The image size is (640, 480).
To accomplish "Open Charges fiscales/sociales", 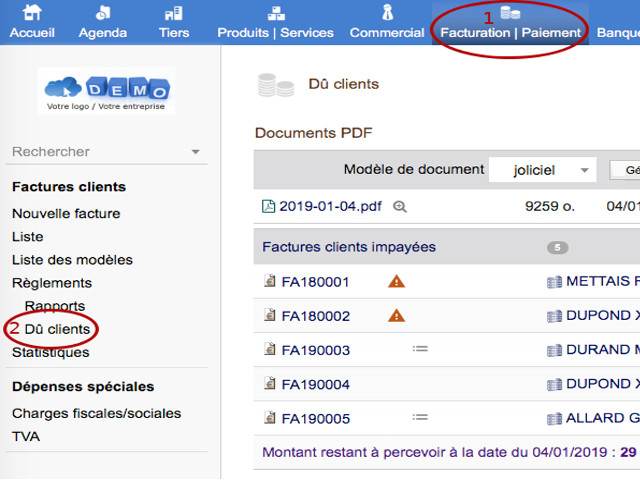I will point(96,413).
